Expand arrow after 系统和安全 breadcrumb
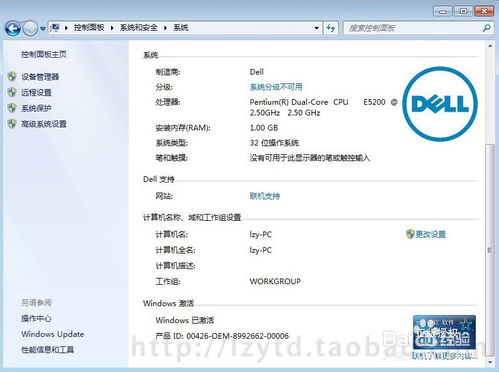Image resolution: width=499 pixels, height=372 pixels. 165,28
